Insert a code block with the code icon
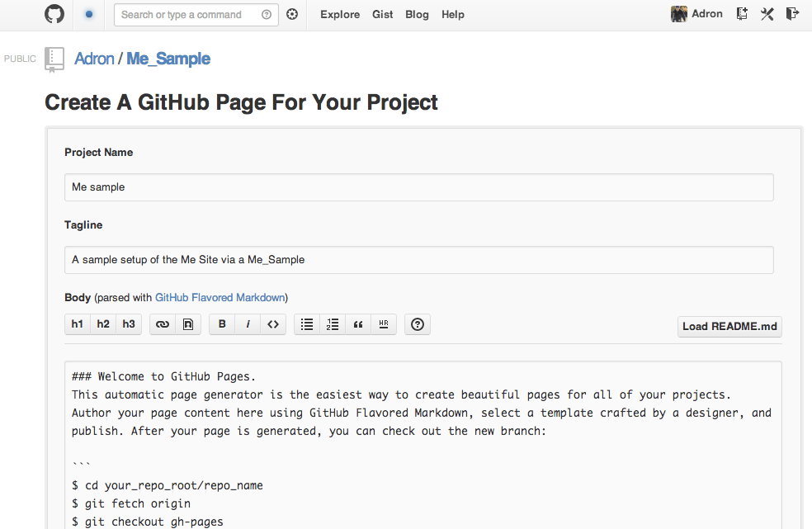The height and width of the screenshot is (529, 812). point(273,324)
